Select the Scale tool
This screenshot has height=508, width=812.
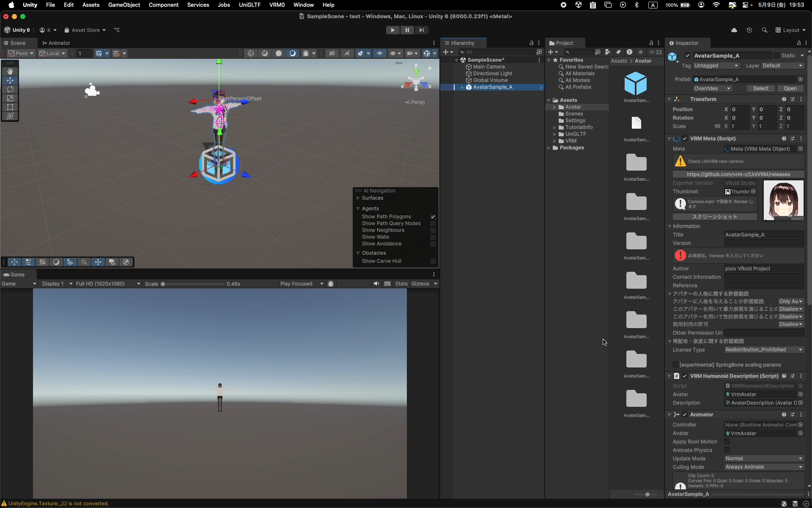point(10,98)
